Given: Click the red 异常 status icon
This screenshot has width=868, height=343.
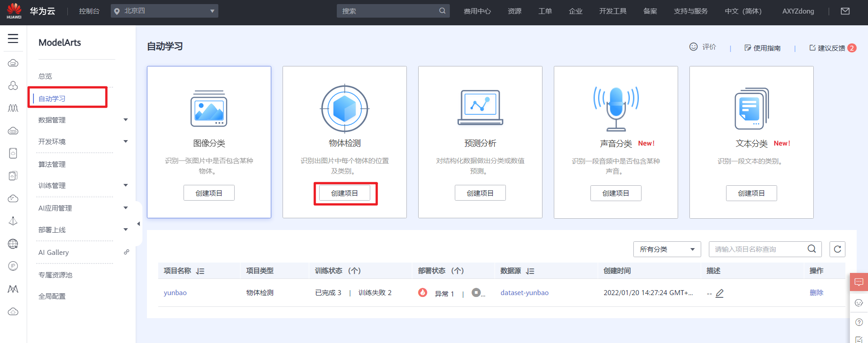Looking at the screenshot, I should [x=423, y=293].
